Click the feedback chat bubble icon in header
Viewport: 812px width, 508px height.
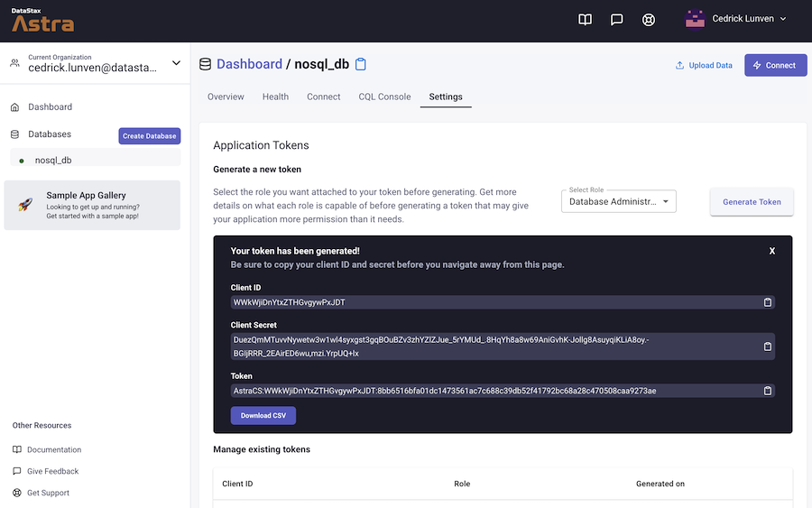click(x=616, y=20)
